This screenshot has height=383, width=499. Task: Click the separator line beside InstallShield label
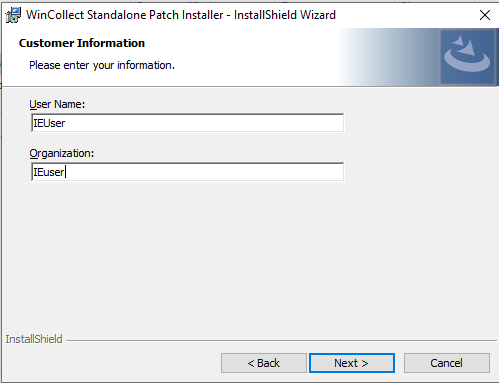(x=281, y=341)
